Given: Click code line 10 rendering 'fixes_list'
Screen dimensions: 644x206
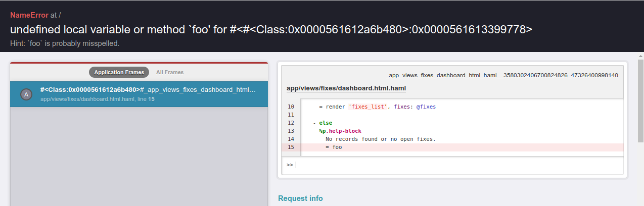Looking at the screenshot, I should 377,107.
